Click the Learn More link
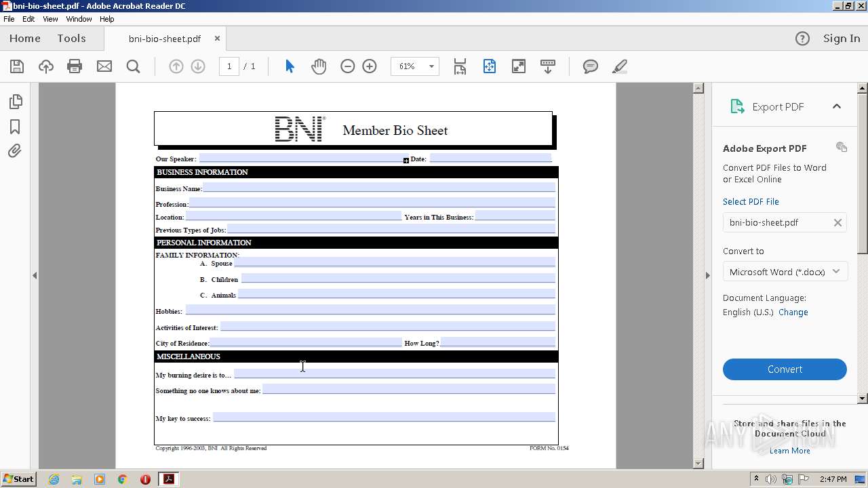The image size is (868, 488). [789, 451]
